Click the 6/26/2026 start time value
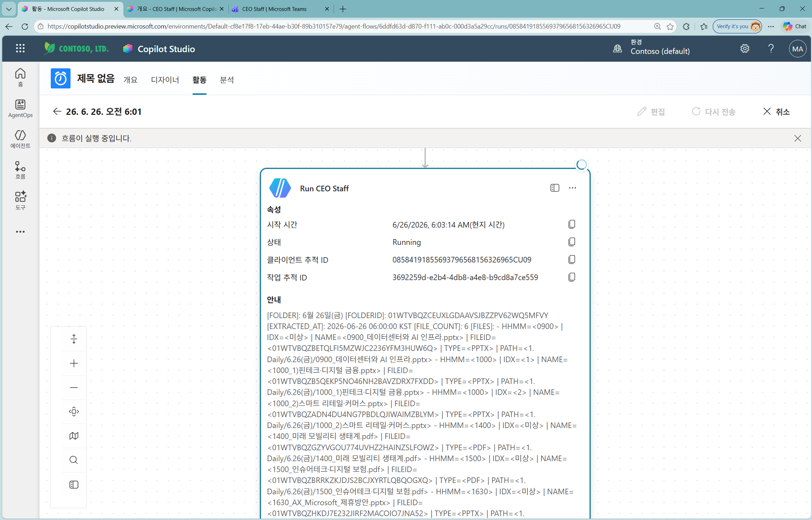 point(448,225)
